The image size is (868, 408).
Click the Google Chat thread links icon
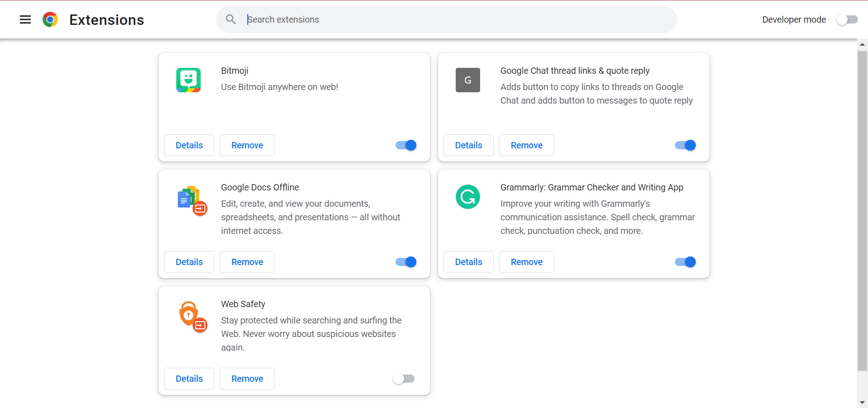[x=468, y=80]
